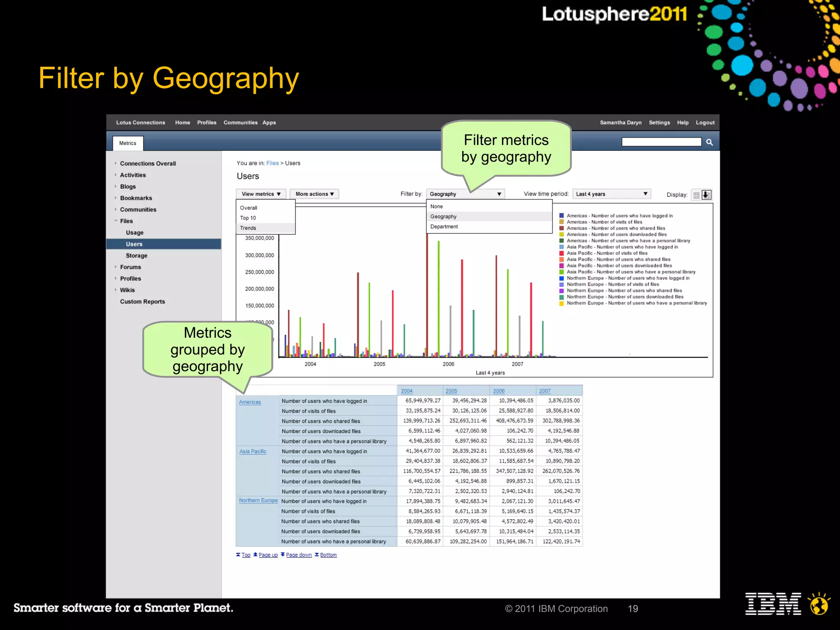The width and height of the screenshot is (840, 630).
Task: Choose Top 10 in View metrics menu
Action: click(265, 218)
